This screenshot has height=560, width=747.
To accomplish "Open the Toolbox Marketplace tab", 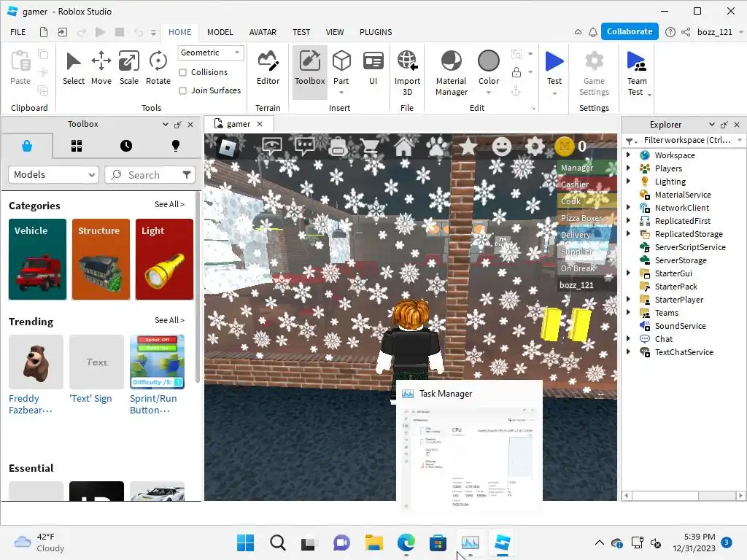I will pos(27,146).
